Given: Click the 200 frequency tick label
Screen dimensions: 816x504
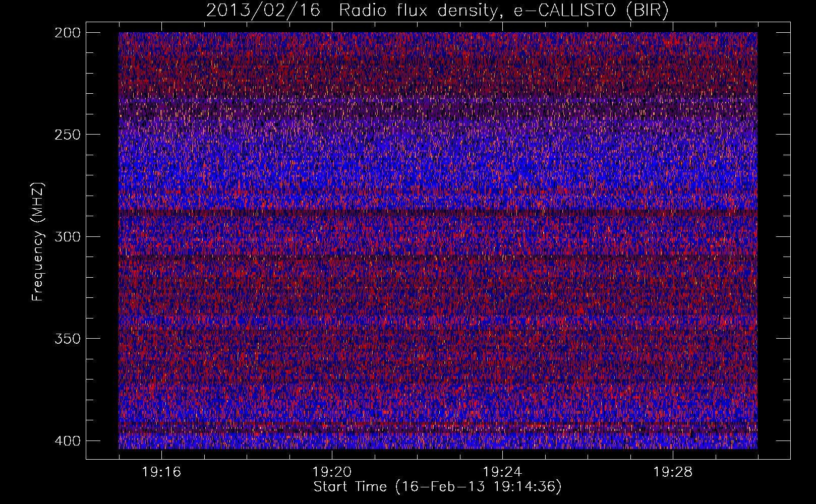Looking at the screenshot, I should pos(67,33).
